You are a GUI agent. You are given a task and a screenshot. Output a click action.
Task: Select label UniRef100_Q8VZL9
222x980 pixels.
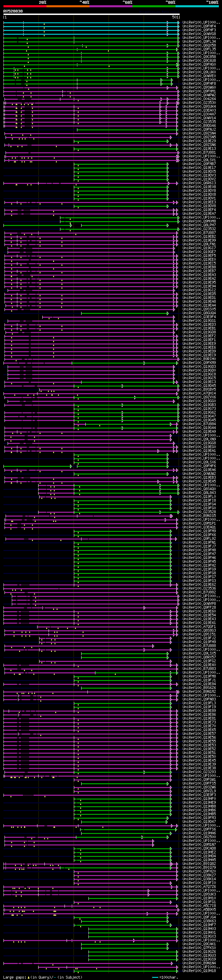[x=199, y=791]
